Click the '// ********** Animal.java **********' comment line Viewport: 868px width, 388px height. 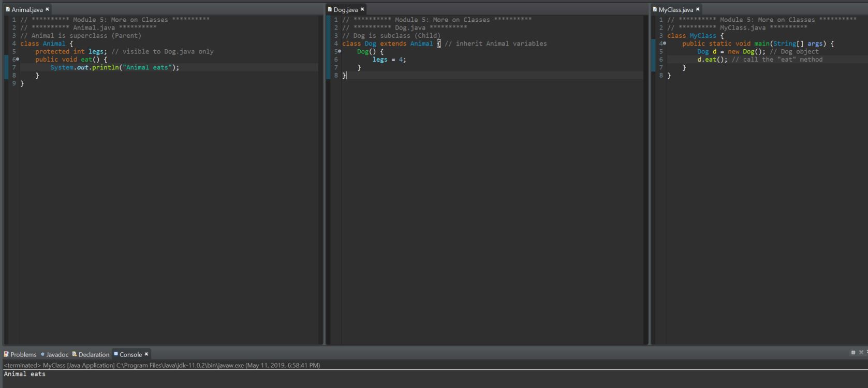(x=88, y=27)
